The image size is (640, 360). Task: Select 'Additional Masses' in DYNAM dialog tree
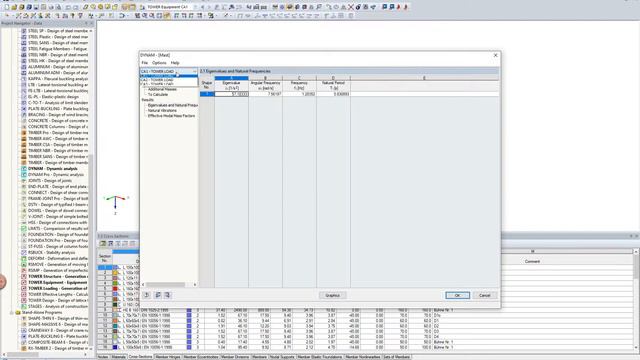(162, 89)
